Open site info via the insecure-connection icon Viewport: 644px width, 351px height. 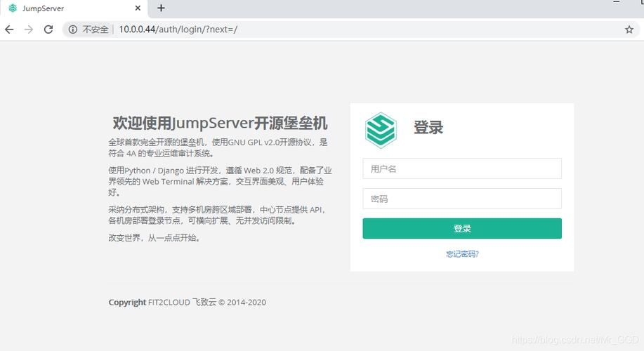pos(73,29)
